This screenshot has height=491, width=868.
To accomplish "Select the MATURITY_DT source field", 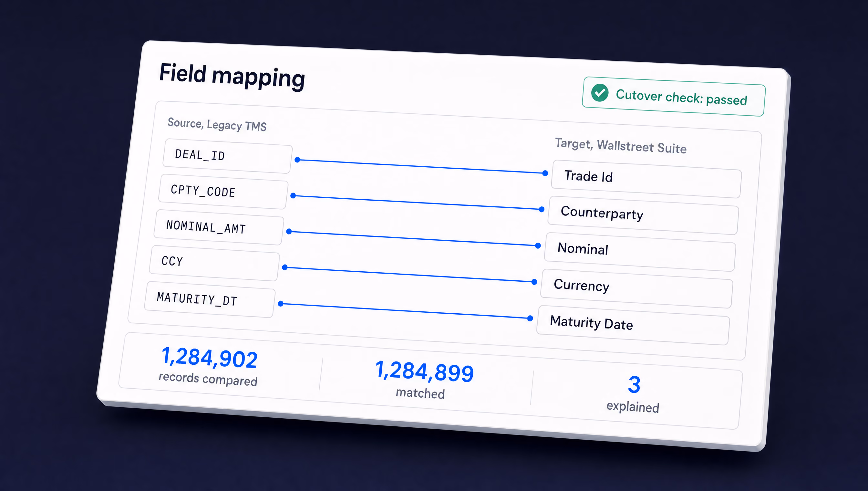I will pyautogui.click(x=210, y=299).
